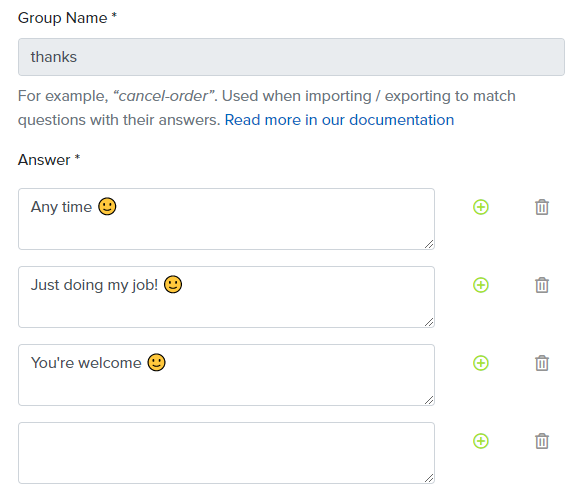Click the Group Name field containing "thanks"
Screen dimensions: 571x494
point(291,57)
